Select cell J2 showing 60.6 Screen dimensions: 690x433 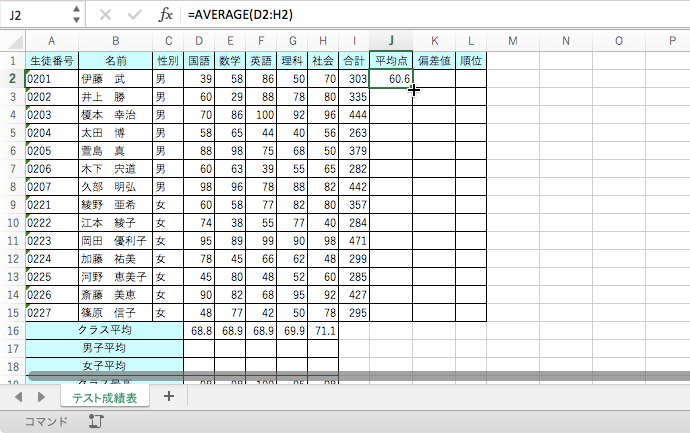click(x=391, y=79)
